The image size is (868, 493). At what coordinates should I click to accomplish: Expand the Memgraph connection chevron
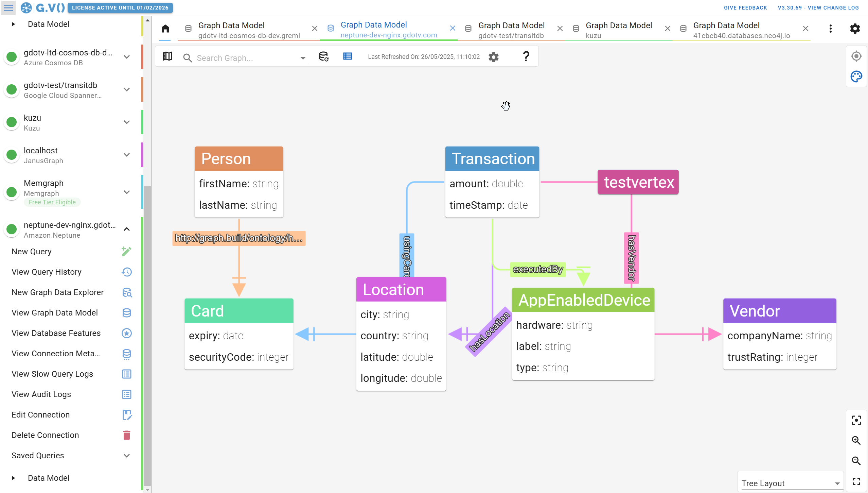(x=127, y=192)
